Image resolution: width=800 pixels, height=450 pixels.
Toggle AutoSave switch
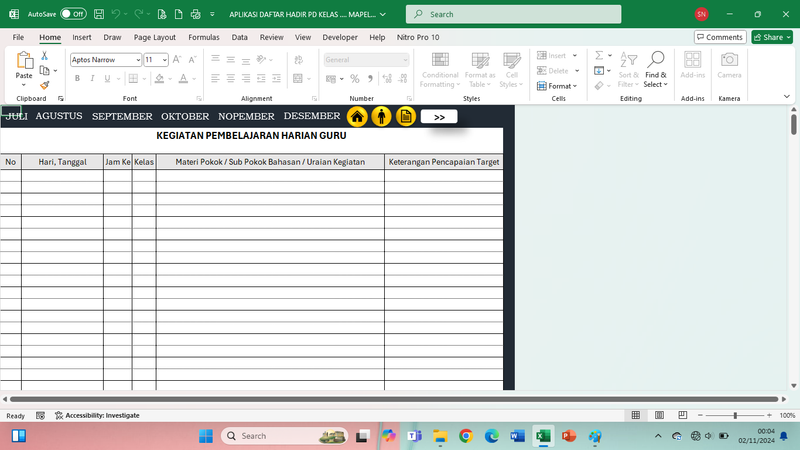(73, 14)
